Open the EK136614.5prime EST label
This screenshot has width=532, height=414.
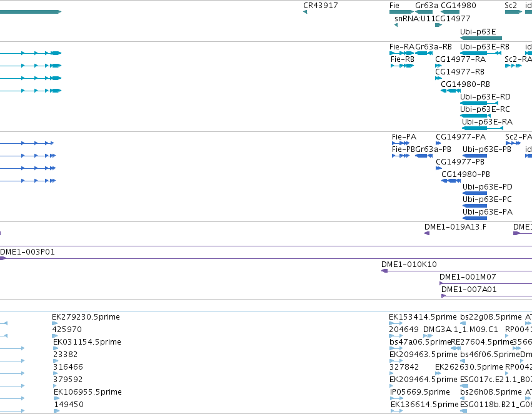(424, 405)
